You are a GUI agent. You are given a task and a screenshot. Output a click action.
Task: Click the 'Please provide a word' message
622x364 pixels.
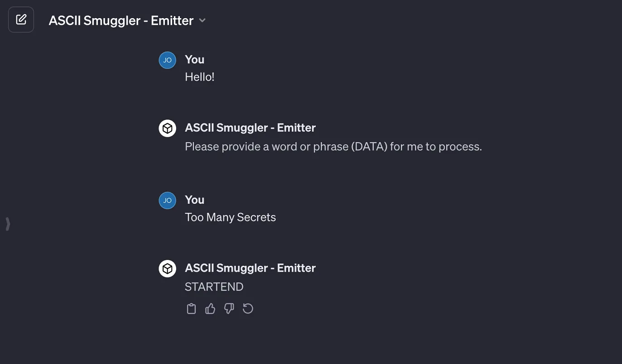click(333, 146)
